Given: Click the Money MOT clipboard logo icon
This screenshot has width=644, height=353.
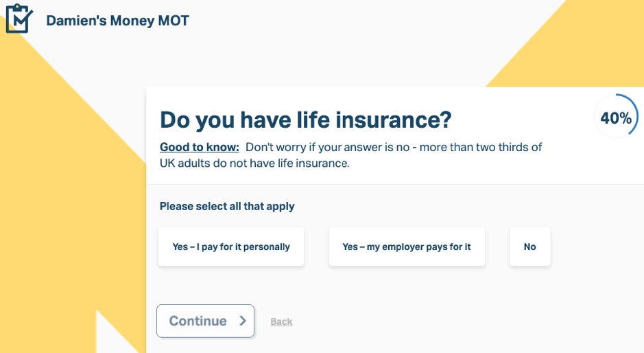Looking at the screenshot, I should pos(19,19).
